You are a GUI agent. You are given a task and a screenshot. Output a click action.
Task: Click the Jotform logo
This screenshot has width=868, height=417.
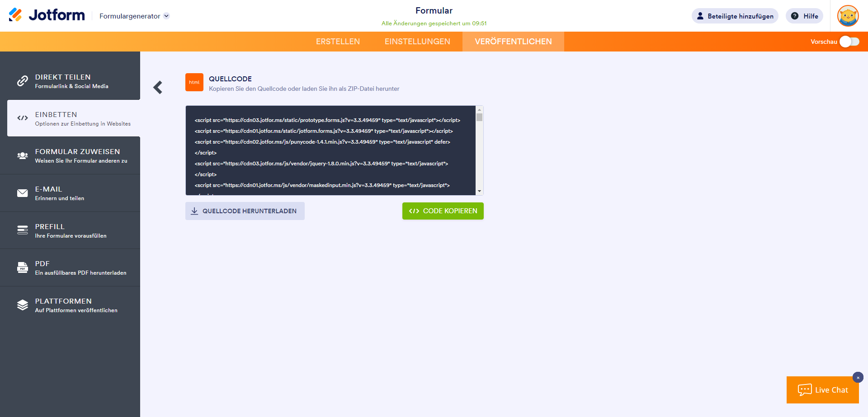point(47,15)
